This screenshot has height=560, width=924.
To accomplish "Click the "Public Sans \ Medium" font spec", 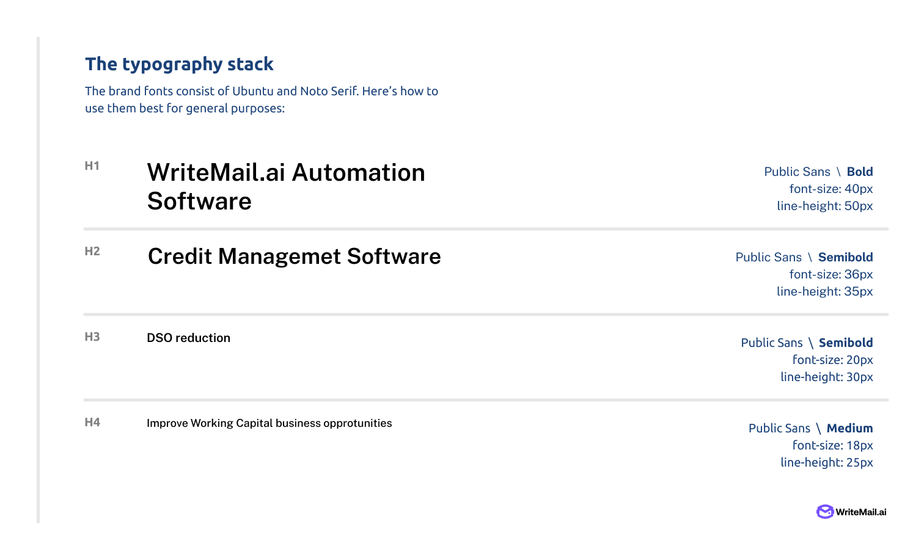I will click(811, 428).
